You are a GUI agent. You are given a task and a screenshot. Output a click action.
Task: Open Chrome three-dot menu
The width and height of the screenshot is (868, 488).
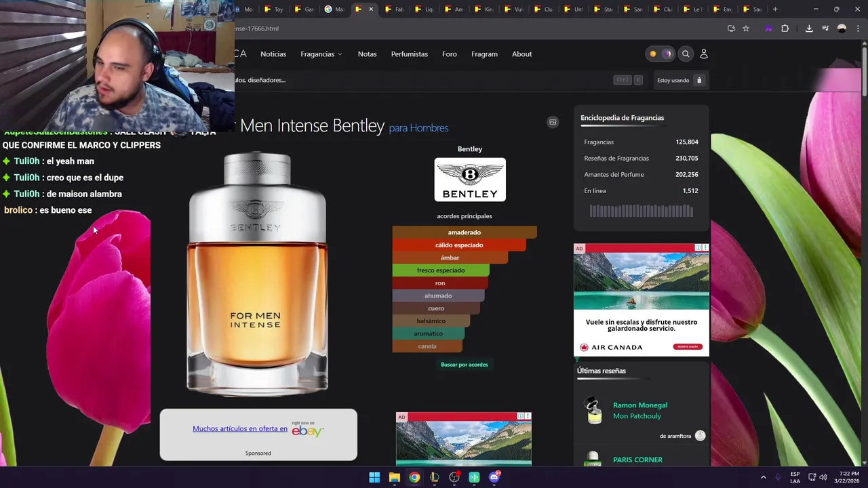pyautogui.click(x=856, y=28)
